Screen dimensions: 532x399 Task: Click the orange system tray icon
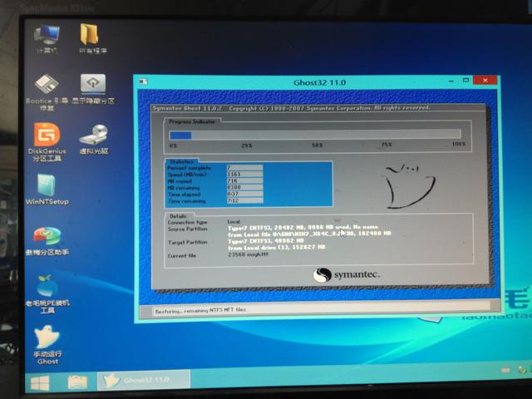pos(505,370)
